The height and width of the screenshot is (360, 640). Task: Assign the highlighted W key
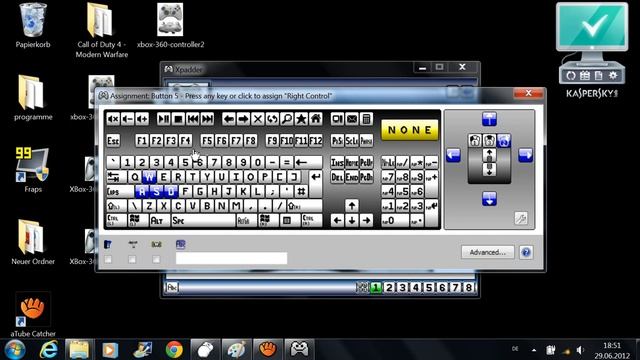pos(149,177)
